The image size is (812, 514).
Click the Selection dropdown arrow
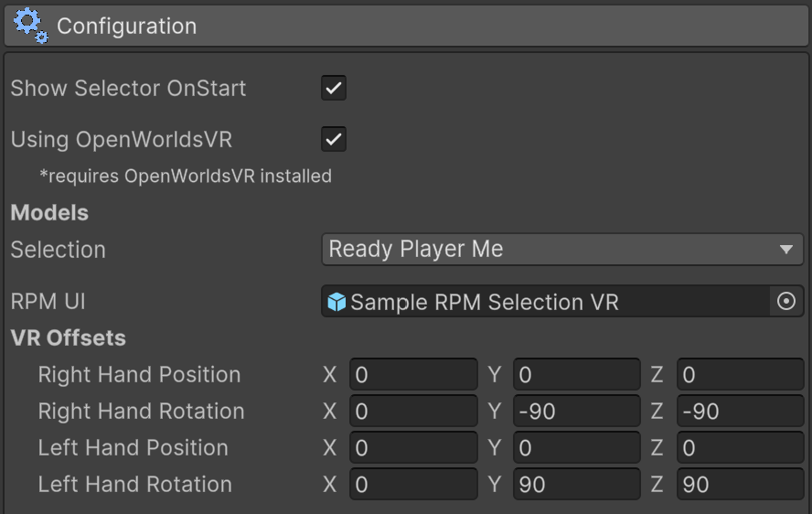(785, 250)
